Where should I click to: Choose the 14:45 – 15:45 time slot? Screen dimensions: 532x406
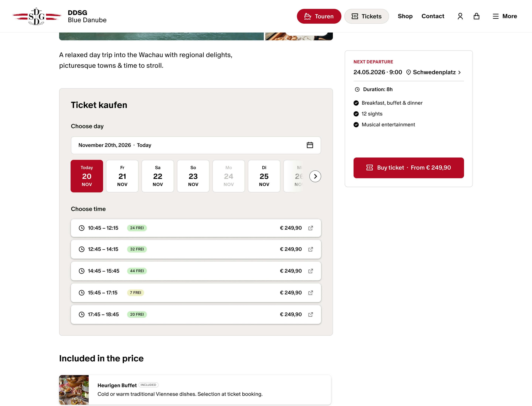tap(196, 271)
